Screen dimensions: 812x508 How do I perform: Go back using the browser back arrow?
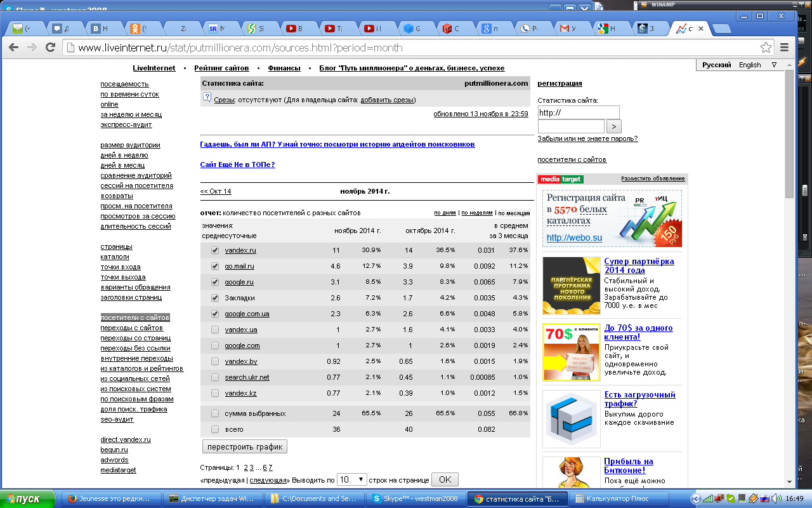point(15,47)
